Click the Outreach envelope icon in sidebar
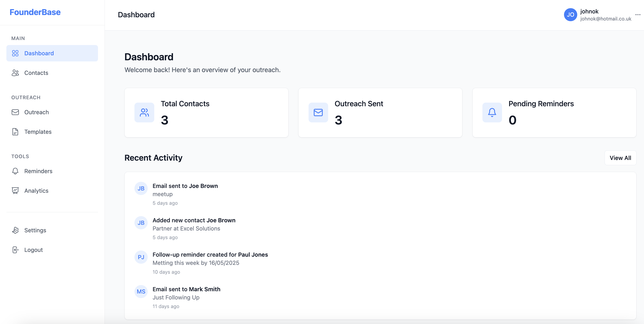644x324 pixels. click(x=15, y=112)
